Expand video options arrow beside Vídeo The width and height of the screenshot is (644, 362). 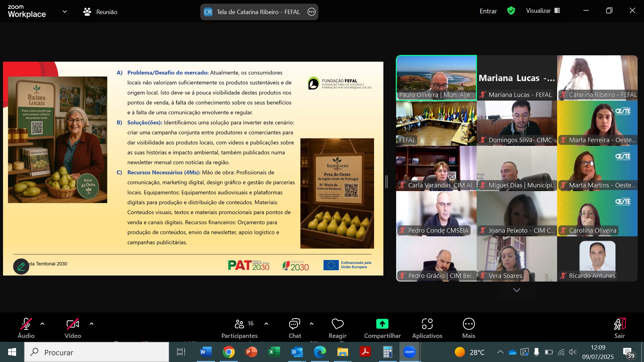92,324
